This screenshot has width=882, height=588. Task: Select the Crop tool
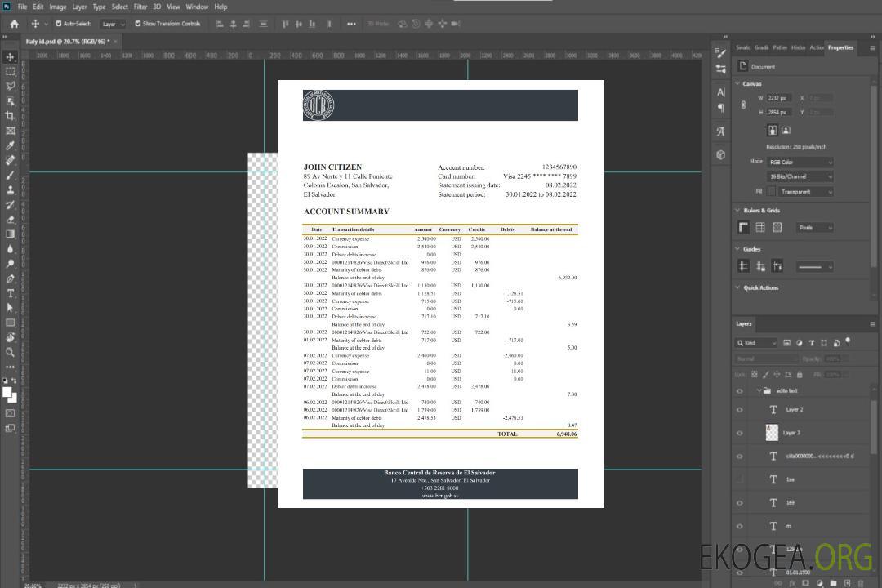(11, 116)
